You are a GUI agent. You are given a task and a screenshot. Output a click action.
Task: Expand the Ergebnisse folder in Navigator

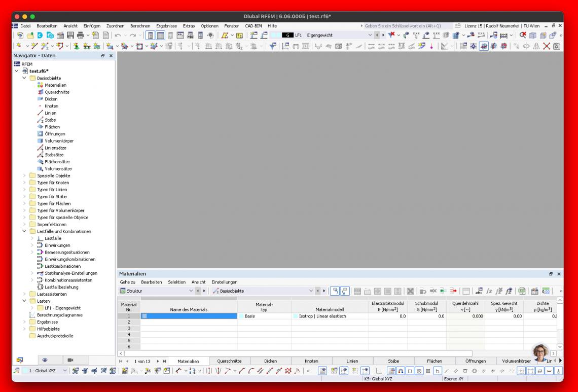[x=24, y=322]
